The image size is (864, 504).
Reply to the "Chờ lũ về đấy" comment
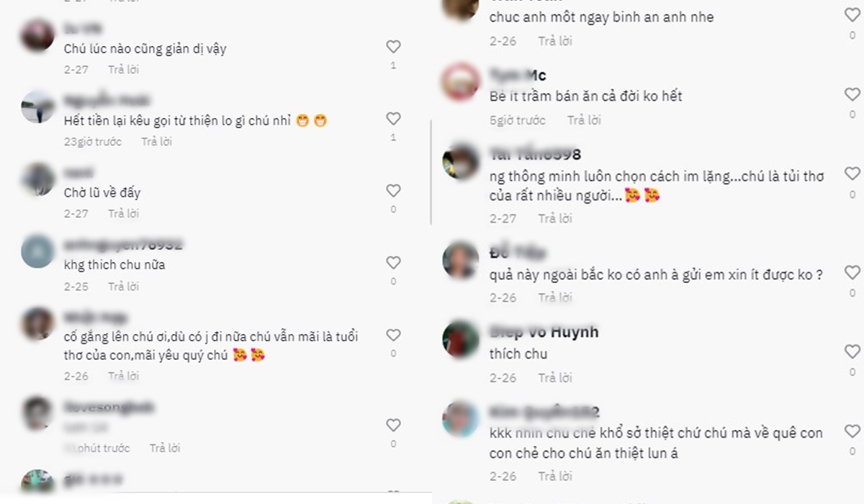(x=124, y=214)
